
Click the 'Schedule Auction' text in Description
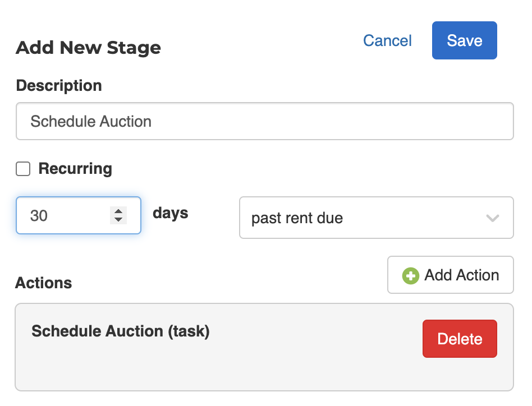coord(91,122)
